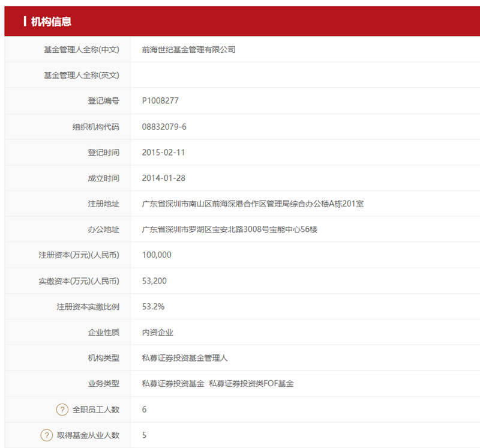Image resolution: width=480 pixels, height=448 pixels.
Task: Click the 注册地址 address value
Action: (253, 204)
